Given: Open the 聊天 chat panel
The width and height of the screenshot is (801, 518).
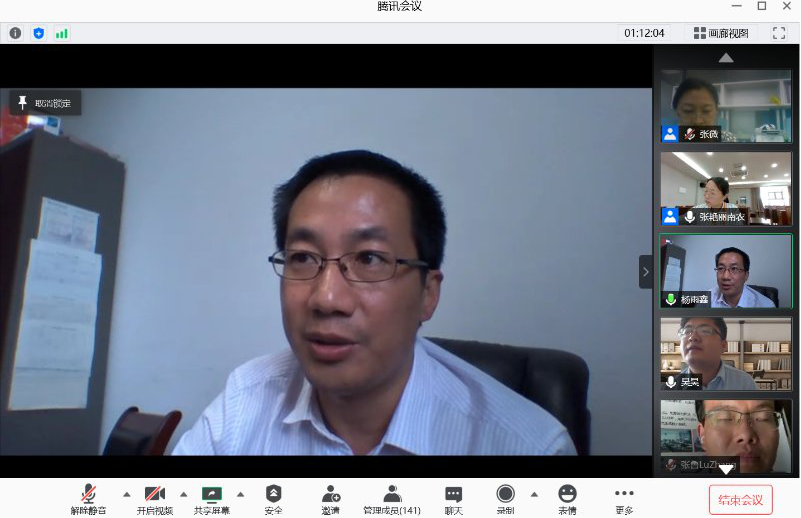Looking at the screenshot, I should click(453, 497).
